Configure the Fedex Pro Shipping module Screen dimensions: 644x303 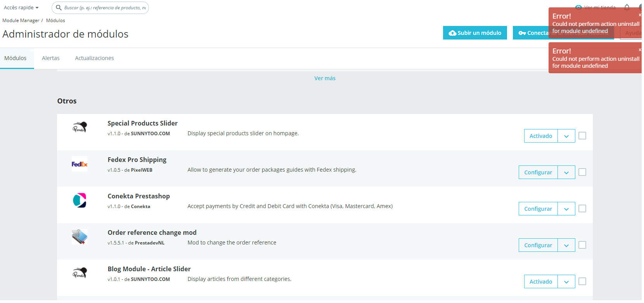(538, 172)
